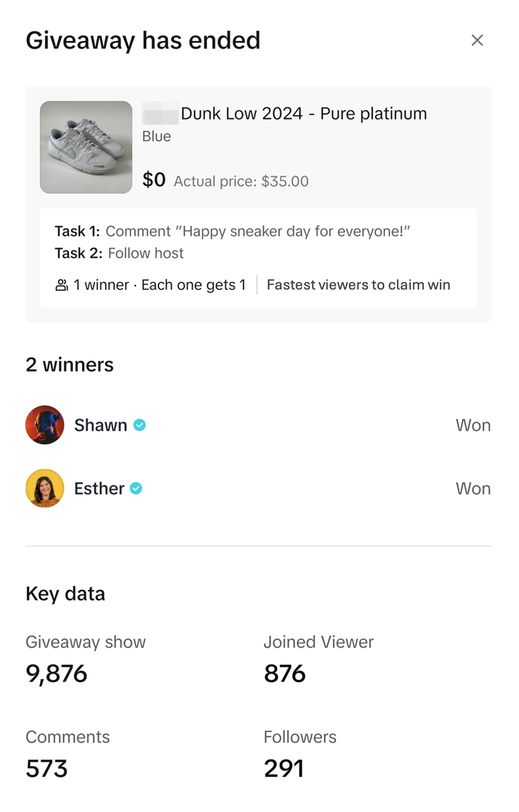The image size is (519, 812).
Task: Click the Dunk Low 2024 product title
Action: click(303, 113)
